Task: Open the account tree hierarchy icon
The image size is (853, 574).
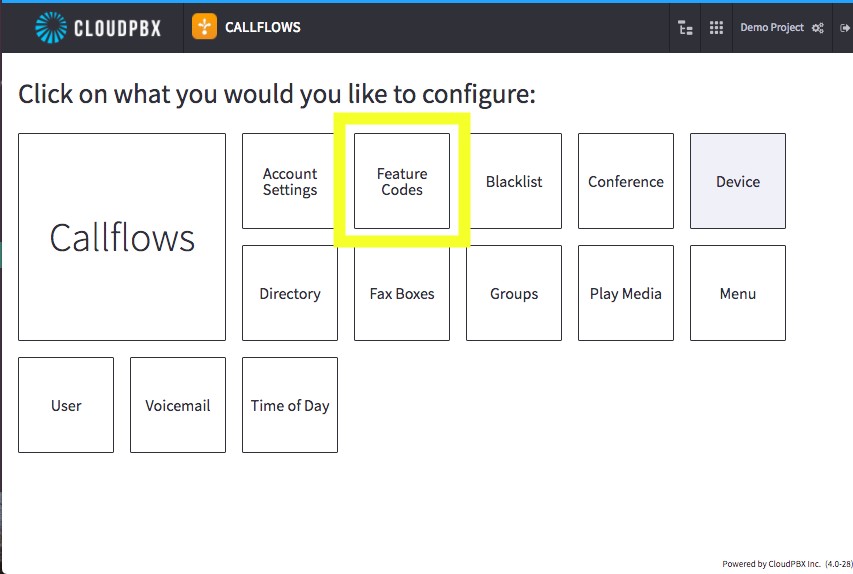Action: 685,27
